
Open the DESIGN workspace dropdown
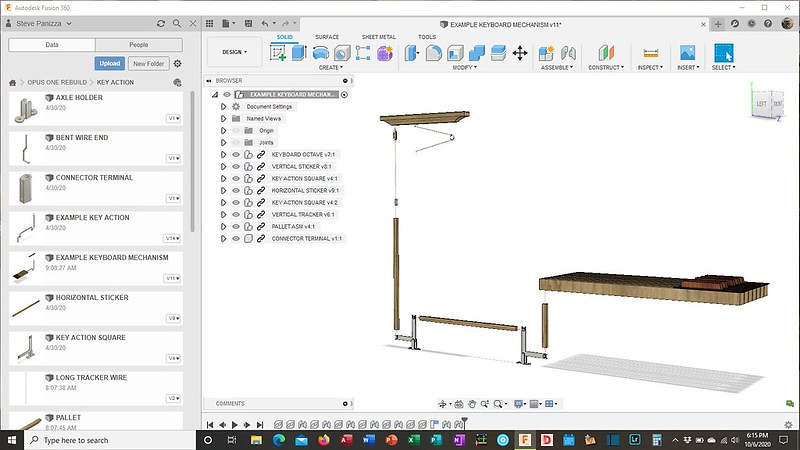(234, 51)
